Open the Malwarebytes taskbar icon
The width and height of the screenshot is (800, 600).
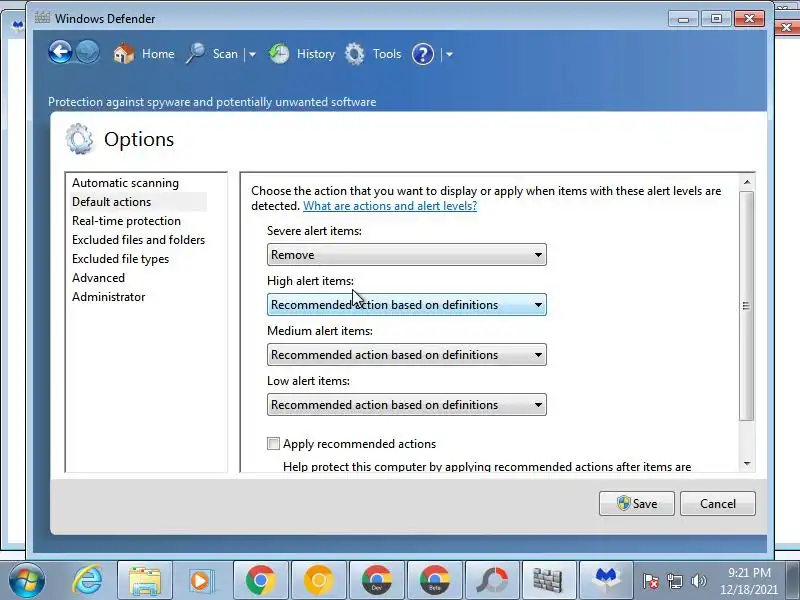coord(606,581)
